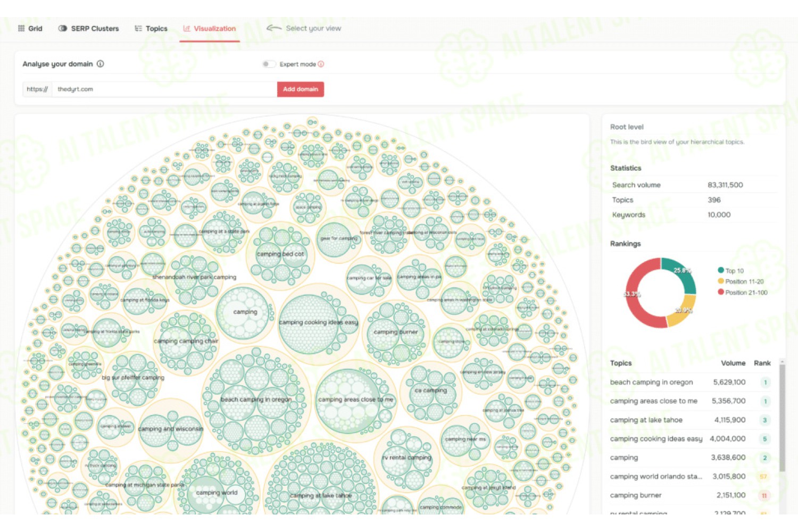Image resolution: width=798 pixels, height=532 pixels.
Task: Select 'camping burner' topic row in list
Action: click(x=691, y=495)
